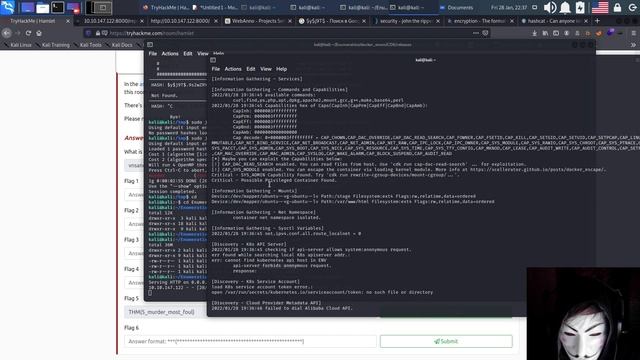Click the rear terminal window icon

[x=150, y=44]
